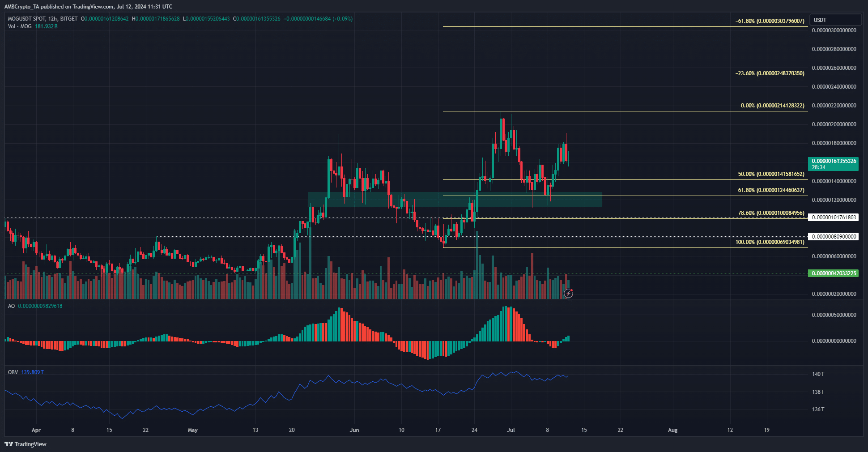Click the current price tag 0.00000161355326
Image resolution: width=868 pixels, height=452 pixels.
(x=833, y=164)
